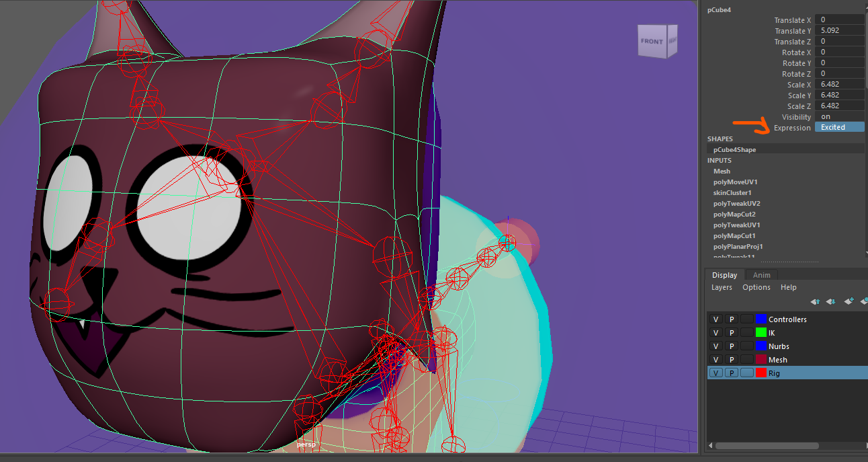Click the Translate Y value 5.092
Screen dimensions: 868x462
pyautogui.click(x=840, y=31)
